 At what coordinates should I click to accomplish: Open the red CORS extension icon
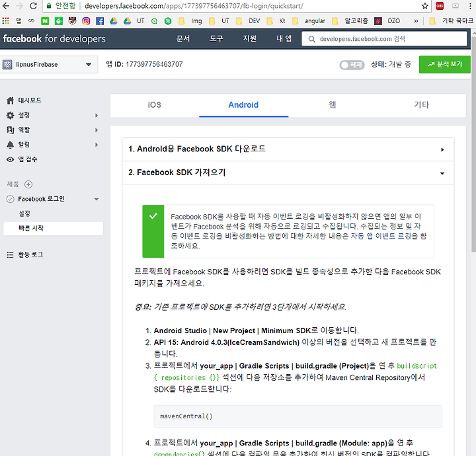pyautogui.click(x=440, y=6)
